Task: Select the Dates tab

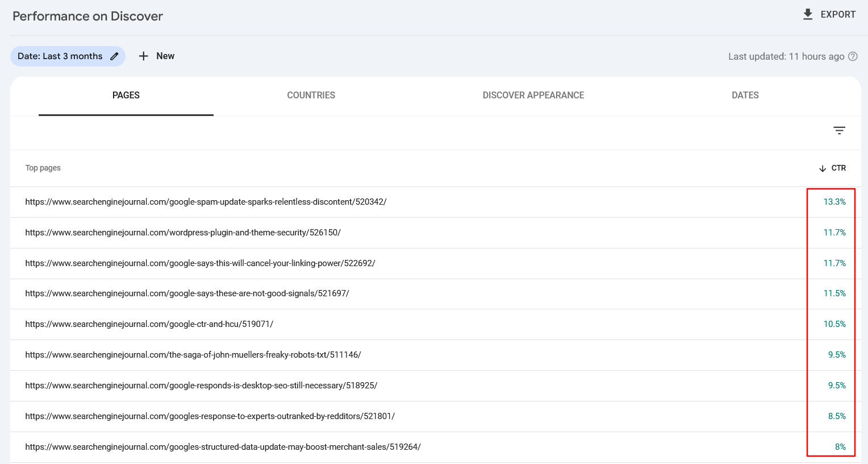Action: (x=745, y=96)
